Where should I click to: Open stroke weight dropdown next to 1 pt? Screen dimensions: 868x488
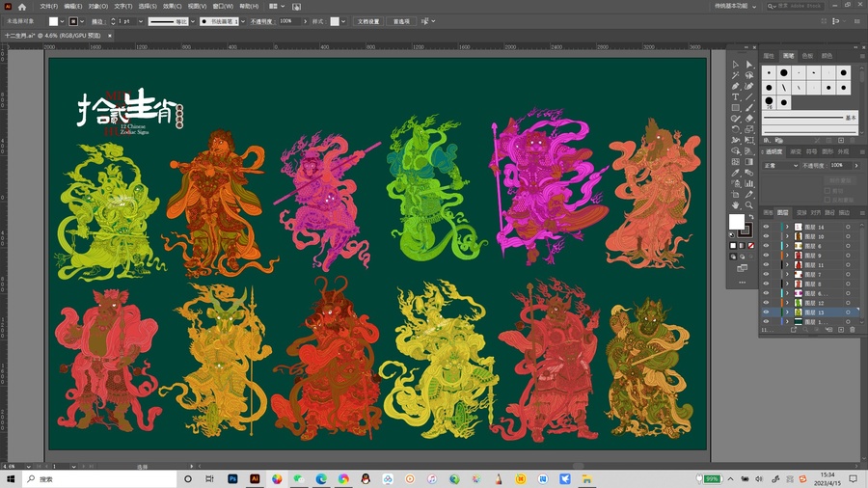click(x=141, y=21)
